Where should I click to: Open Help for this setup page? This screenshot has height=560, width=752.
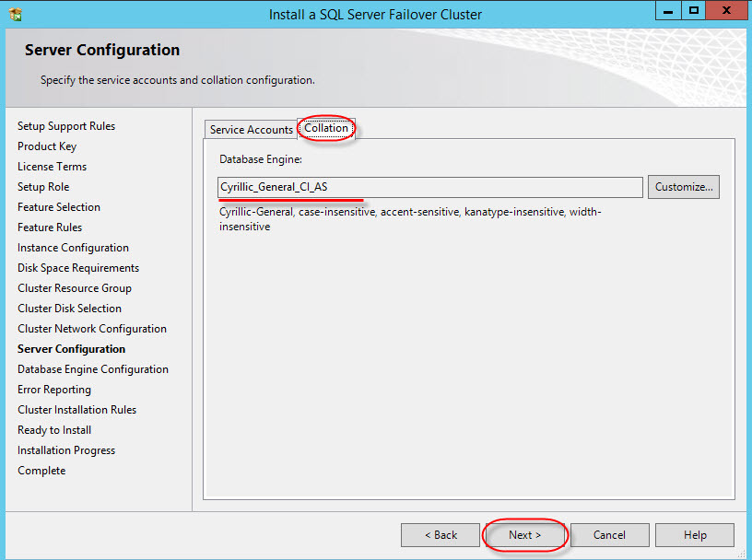695,535
